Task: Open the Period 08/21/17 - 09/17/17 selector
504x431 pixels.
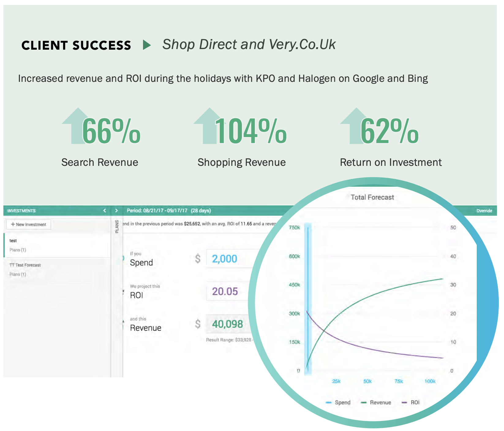Action: (169, 211)
